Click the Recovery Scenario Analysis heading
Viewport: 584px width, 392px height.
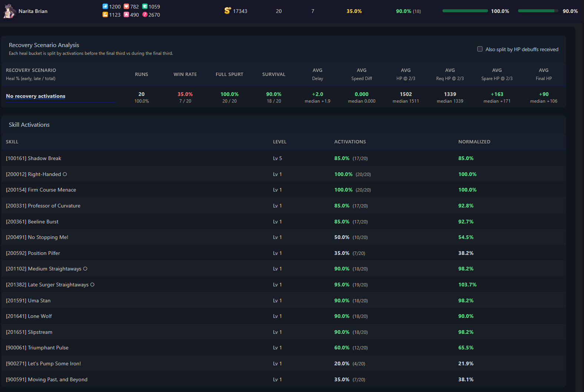[44, 45]
